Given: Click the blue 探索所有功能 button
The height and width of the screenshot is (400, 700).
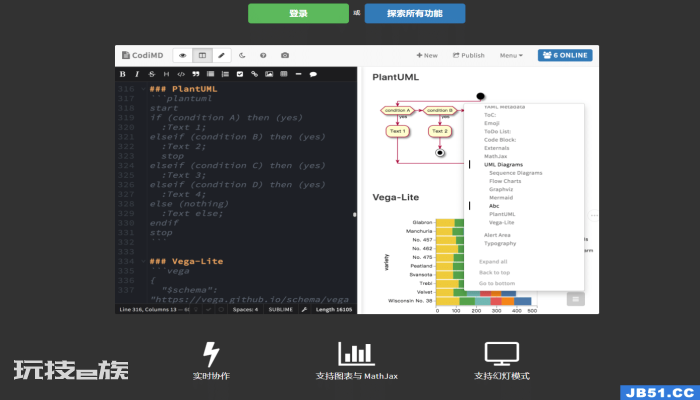Looking at the screenshot, I should [x=415, y=13].
